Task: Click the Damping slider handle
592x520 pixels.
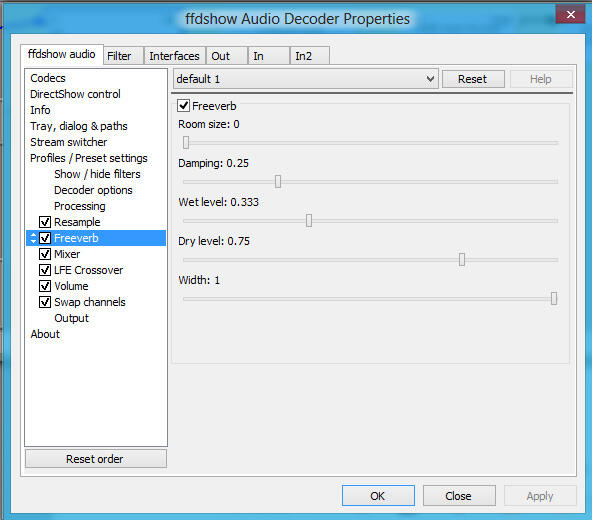Action: (278, 182)
